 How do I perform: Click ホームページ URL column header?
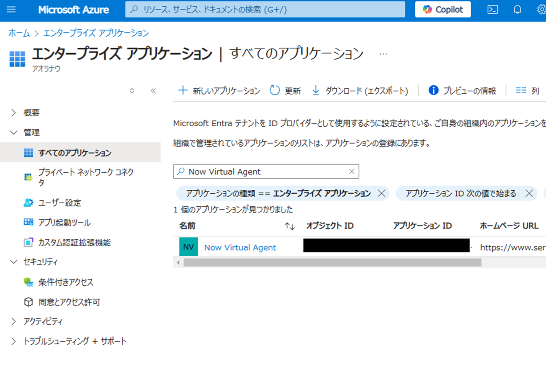509,226
